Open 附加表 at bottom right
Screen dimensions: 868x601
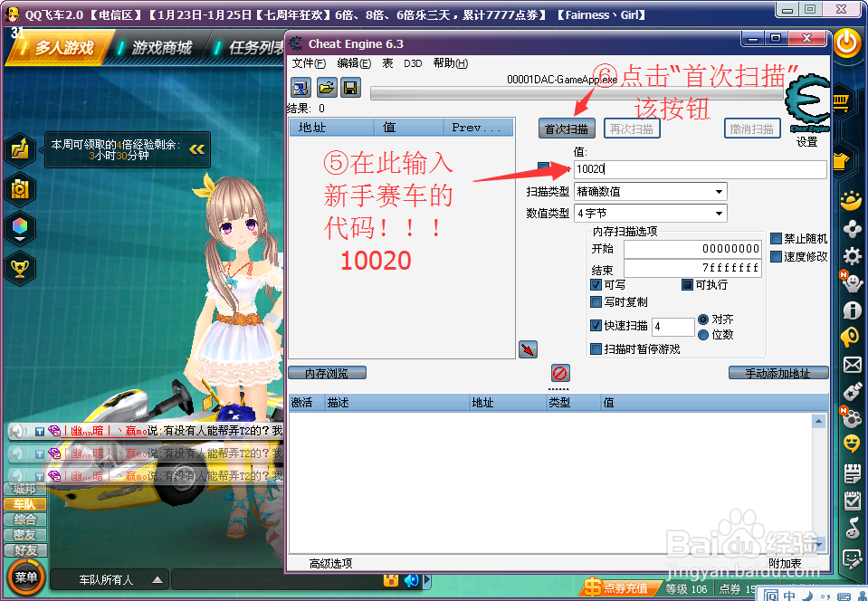[x=785, y=563]
